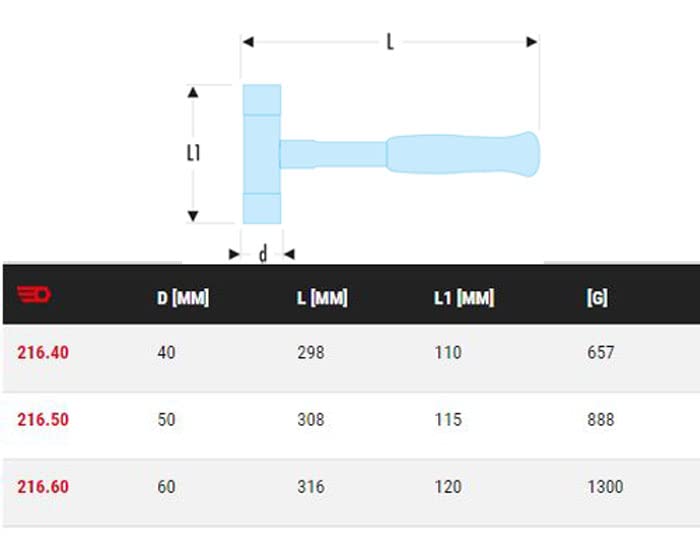Click the hammer handle grip in diagram
The height and width of the screenshot is (560, 700).
coord(462,154)
